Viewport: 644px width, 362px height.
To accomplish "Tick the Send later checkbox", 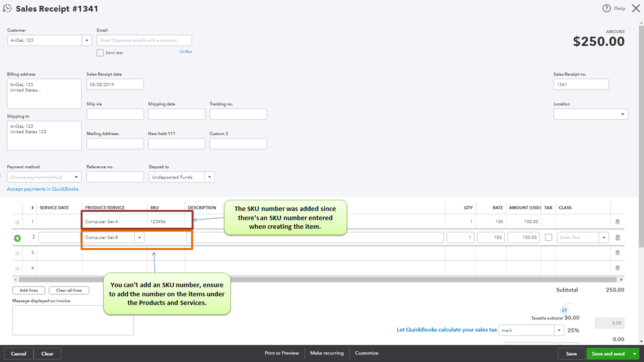I will 100,53.
